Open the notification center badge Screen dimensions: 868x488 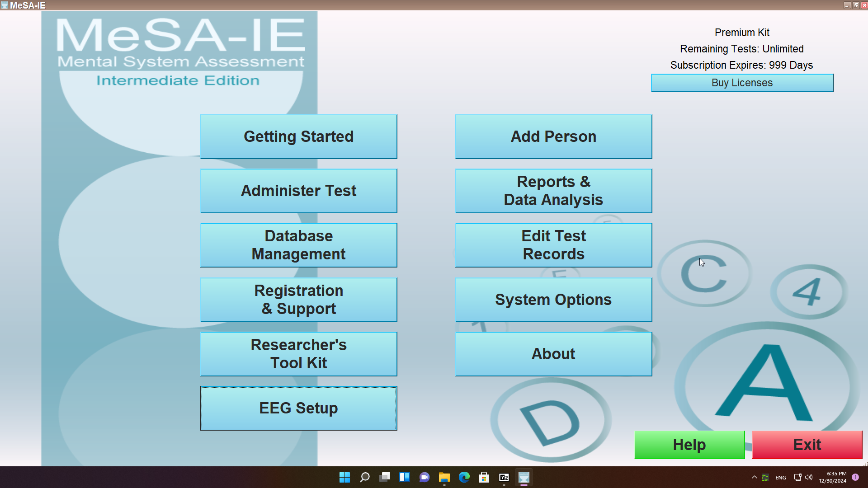pos(855,477)
